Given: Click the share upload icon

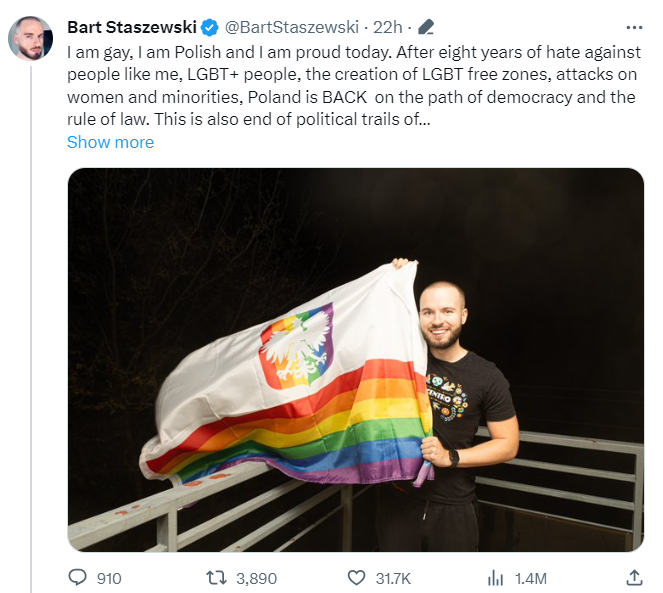Looking at the screenshot, I should 634,577.
